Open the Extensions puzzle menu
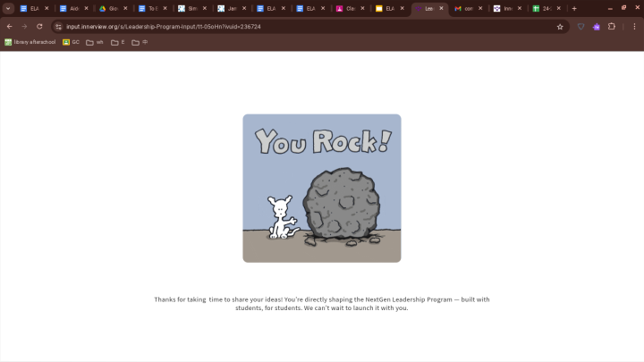 (x=612, y=27)
